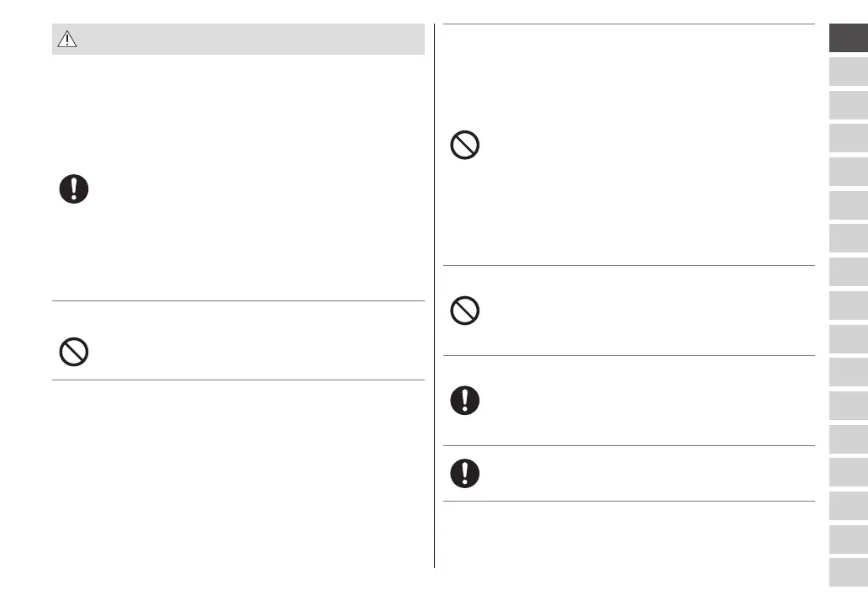
Task: Select the bottom-most index tab
Action: (848, 572)
